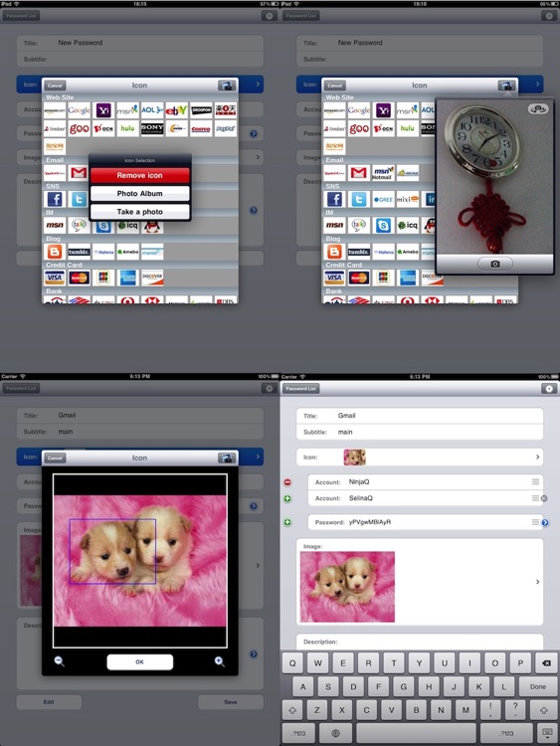Add account with green plus beside SelinaQ
Screen dimensions: 560x746
(x=287, y=499)
